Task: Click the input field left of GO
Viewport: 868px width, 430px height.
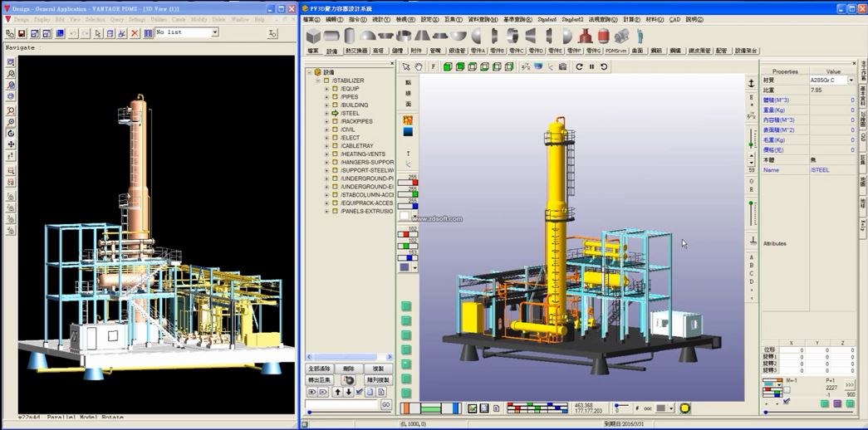Action: tap(341, 405)
